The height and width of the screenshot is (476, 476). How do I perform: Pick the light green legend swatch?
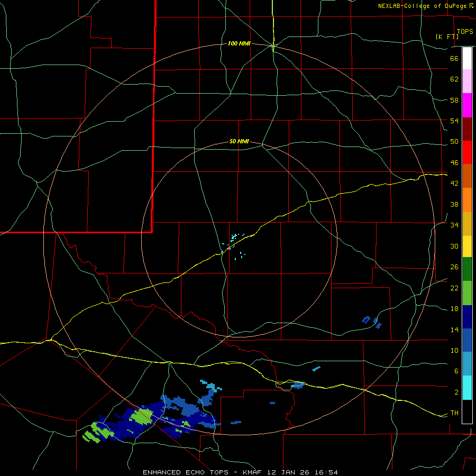pyautogui.click(x=467, y=293)
